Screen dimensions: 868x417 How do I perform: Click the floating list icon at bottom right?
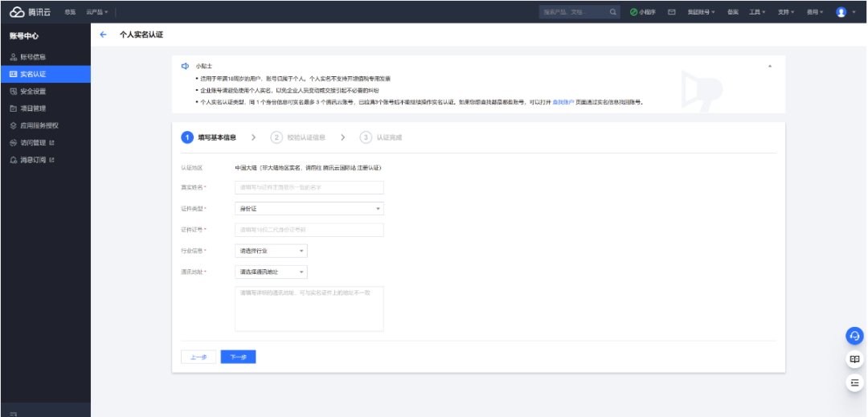coord(855,383)
